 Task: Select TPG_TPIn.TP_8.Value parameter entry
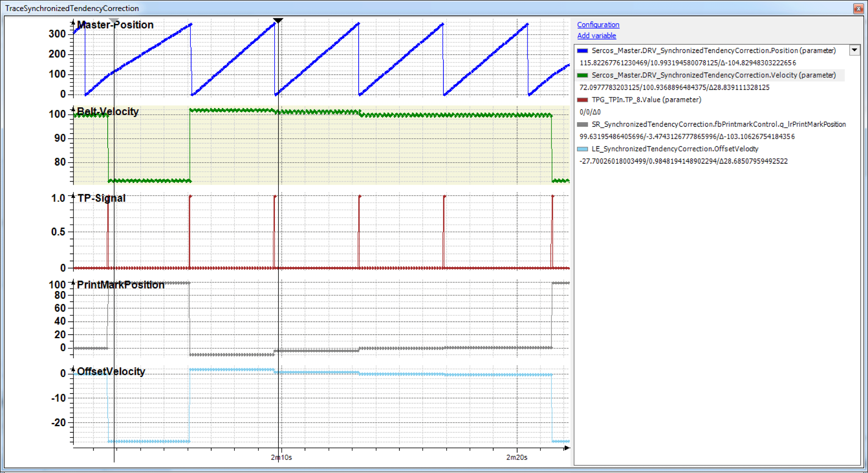[646, 100]
